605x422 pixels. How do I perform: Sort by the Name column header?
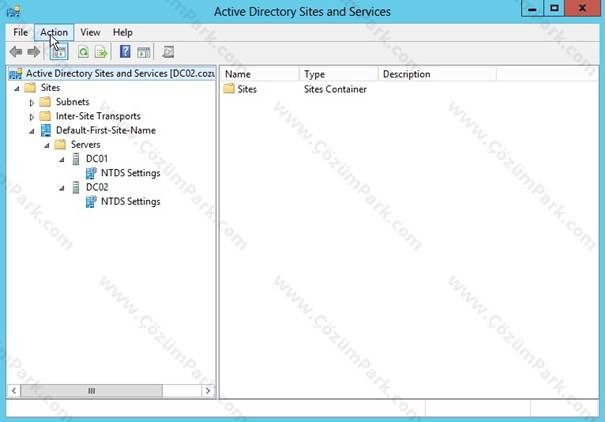260,74
